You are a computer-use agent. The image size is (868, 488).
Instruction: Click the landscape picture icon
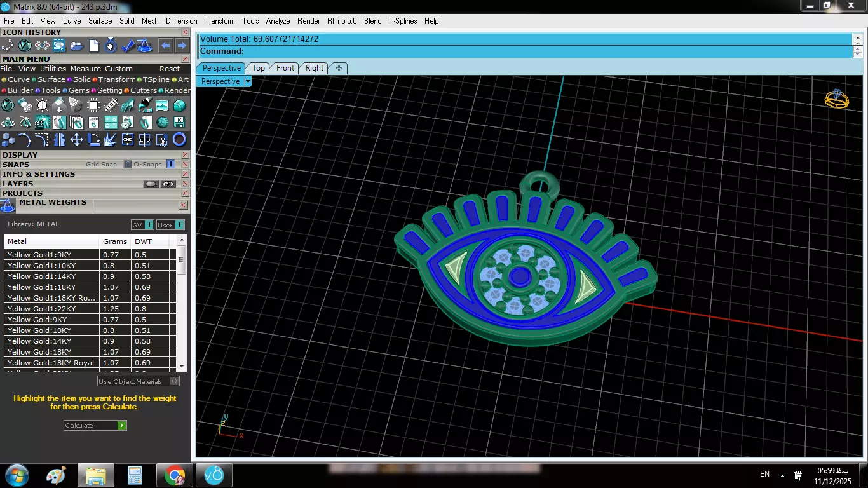(x=162, y=105)
